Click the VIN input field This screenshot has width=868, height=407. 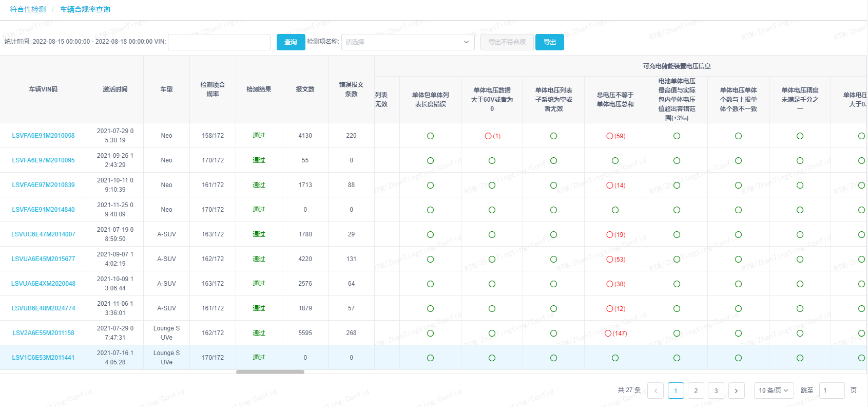[x=219, y=42]
